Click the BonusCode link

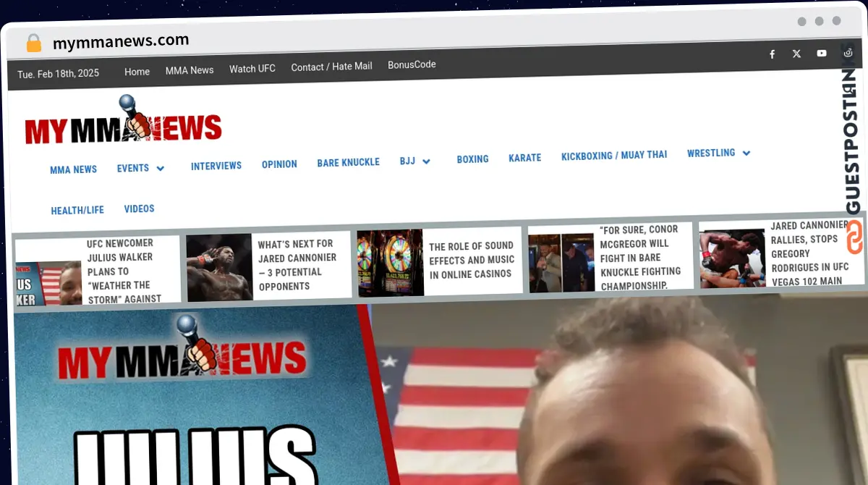click(x=411, y=64)
